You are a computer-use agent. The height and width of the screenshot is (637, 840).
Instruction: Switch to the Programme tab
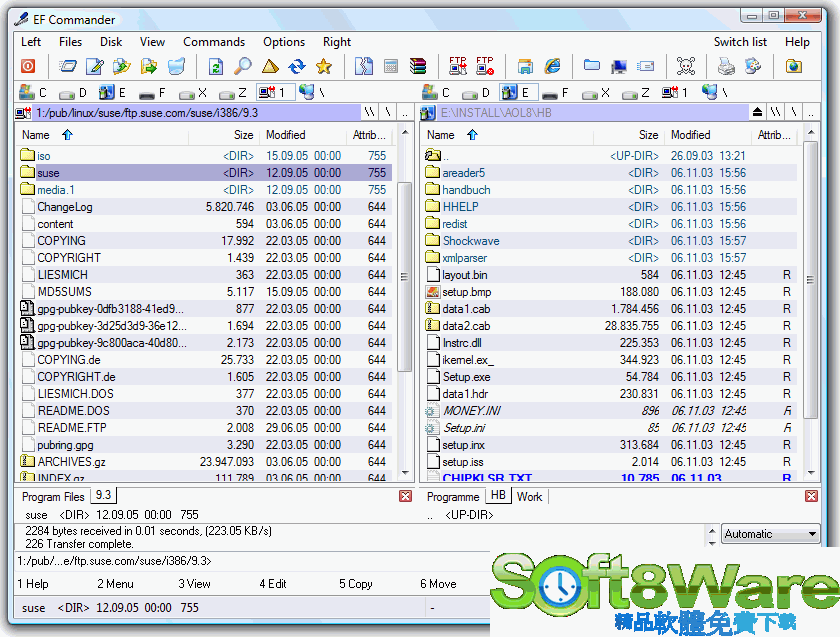(x=453, y=497)
